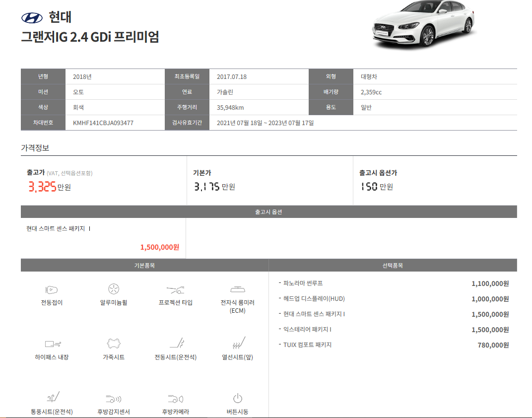532x418 pixels.
Task: Click the 출고시 옵션 header bar
Action: (268, 211)
